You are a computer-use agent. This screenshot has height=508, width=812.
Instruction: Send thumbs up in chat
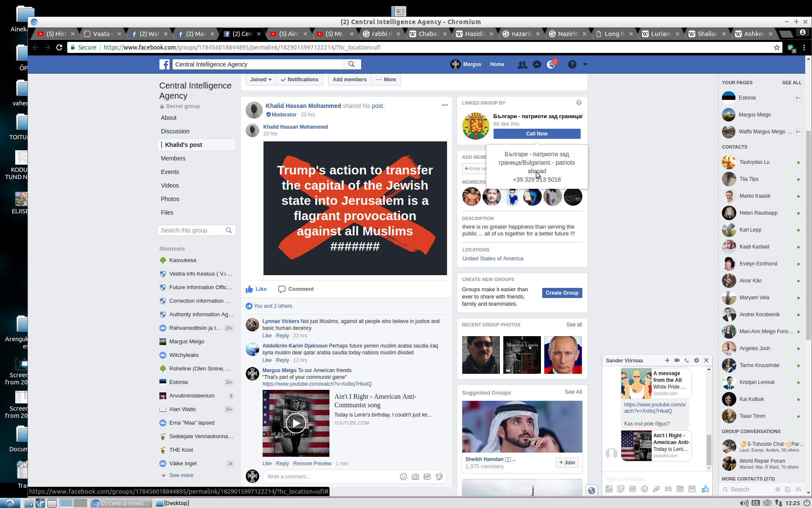[705, 489]
